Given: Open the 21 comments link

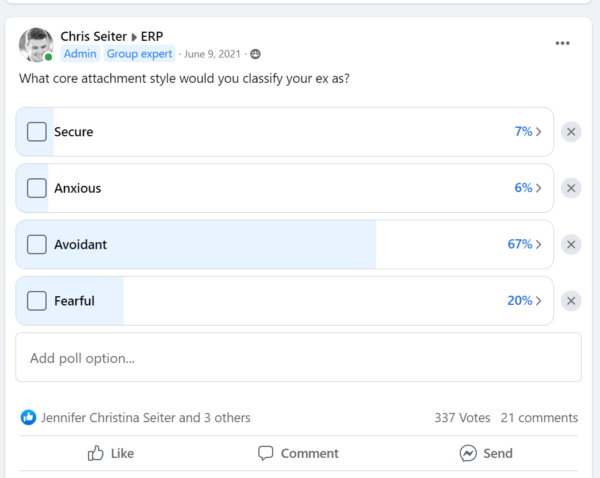Looking at the screenshot, I should 539,418.
